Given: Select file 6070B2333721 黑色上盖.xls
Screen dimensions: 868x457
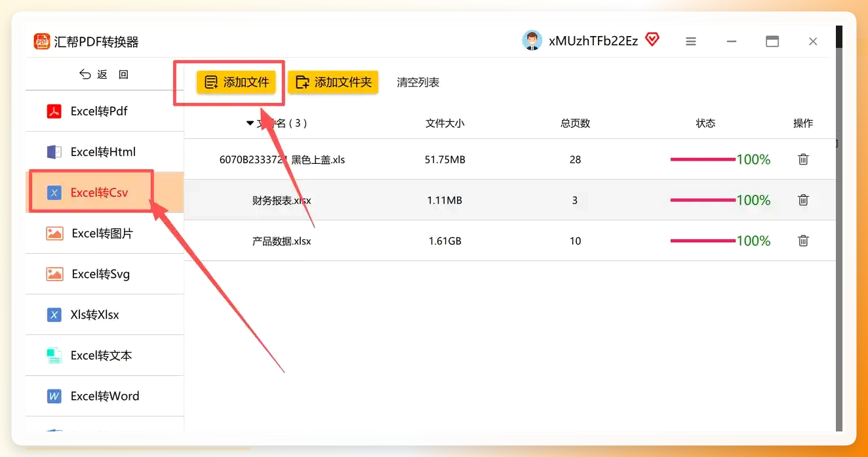Looking at the screenshot, I should (282, 159).
